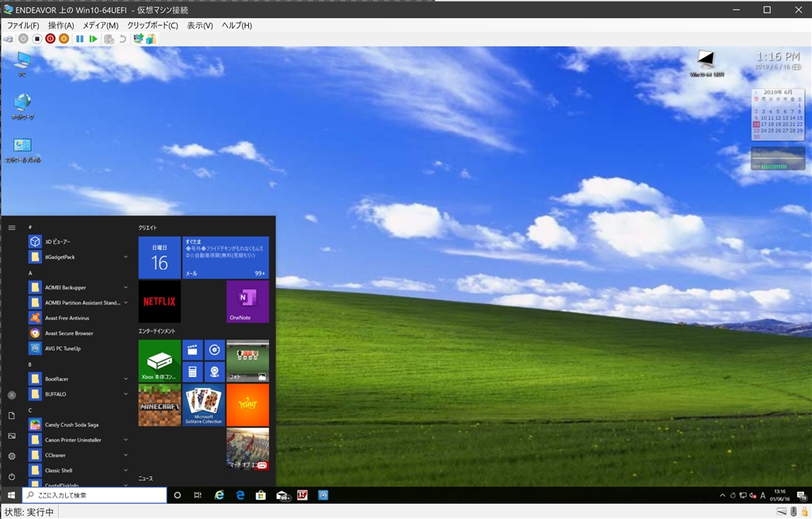Expand the Classic Shell folder chevron
The height and width of the screenshot is (519, 812).
[x=125, y=471]
